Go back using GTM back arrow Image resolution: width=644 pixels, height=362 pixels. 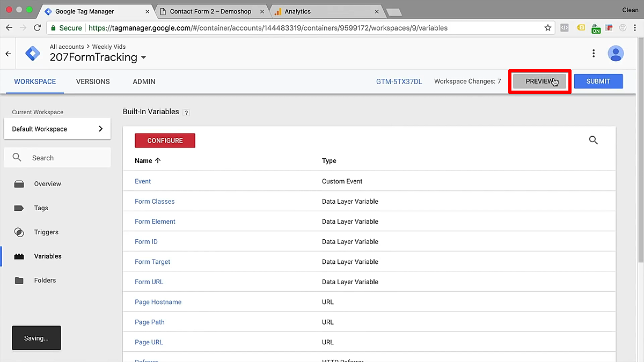(8, 54)
